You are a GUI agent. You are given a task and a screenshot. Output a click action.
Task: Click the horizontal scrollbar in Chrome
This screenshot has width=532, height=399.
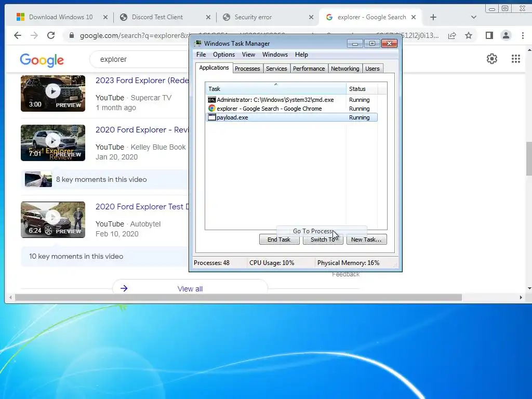click(238, 298)
